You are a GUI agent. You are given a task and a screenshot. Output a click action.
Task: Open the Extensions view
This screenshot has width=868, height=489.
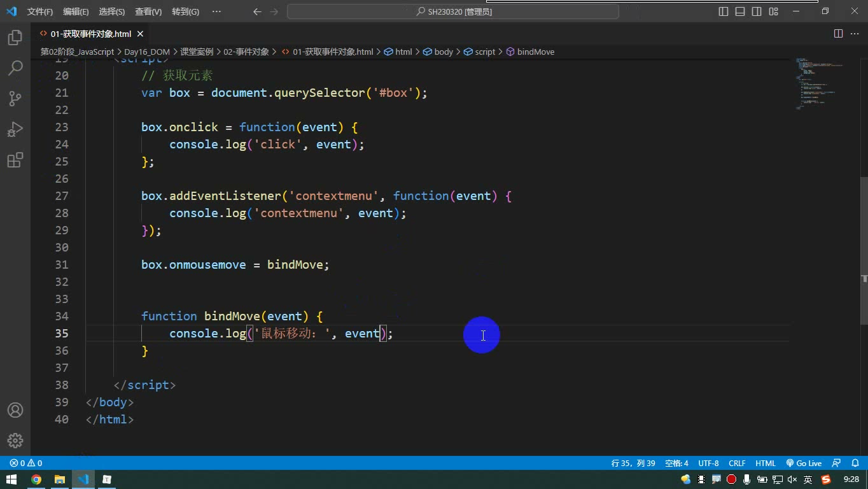click(x=15, y=160)
